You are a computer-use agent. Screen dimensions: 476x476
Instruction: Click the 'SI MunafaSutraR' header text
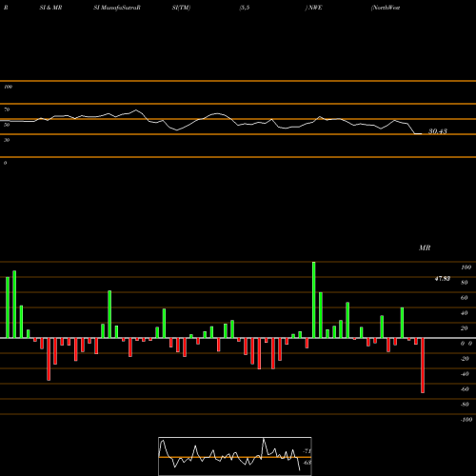(x=117, y=8)
